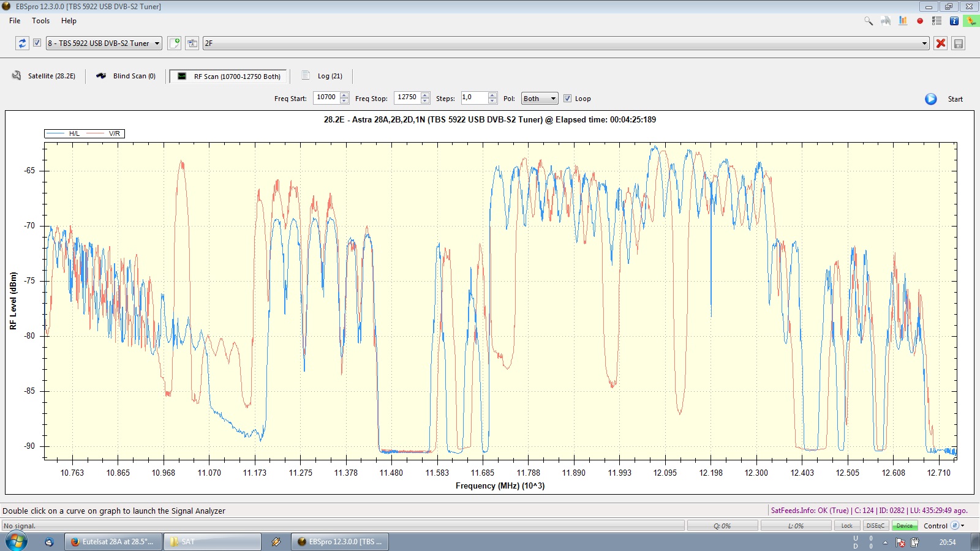Viewport: 980px width, 551px height.
Task: Open the Pol polarization dropdown
Action: pyautogui.click(x=540, y=99)
